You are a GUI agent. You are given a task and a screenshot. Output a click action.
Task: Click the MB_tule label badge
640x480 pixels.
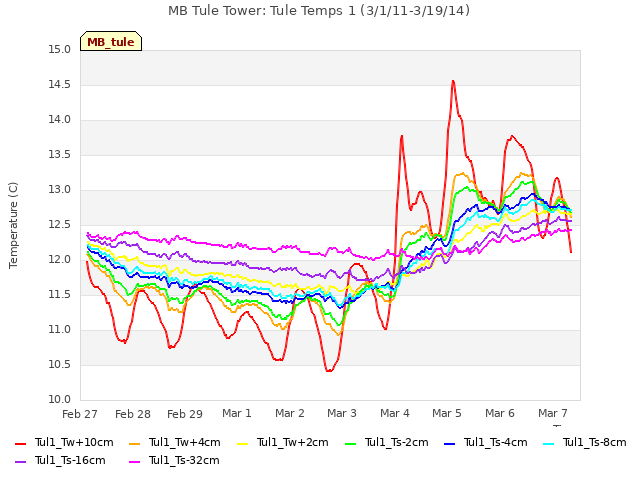coord(111,41)
